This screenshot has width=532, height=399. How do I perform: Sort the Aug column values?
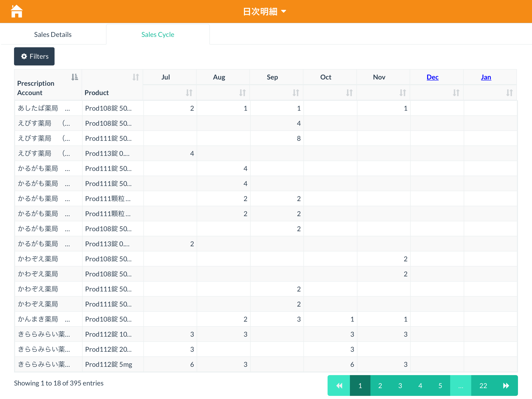click(x=242, y=93)
